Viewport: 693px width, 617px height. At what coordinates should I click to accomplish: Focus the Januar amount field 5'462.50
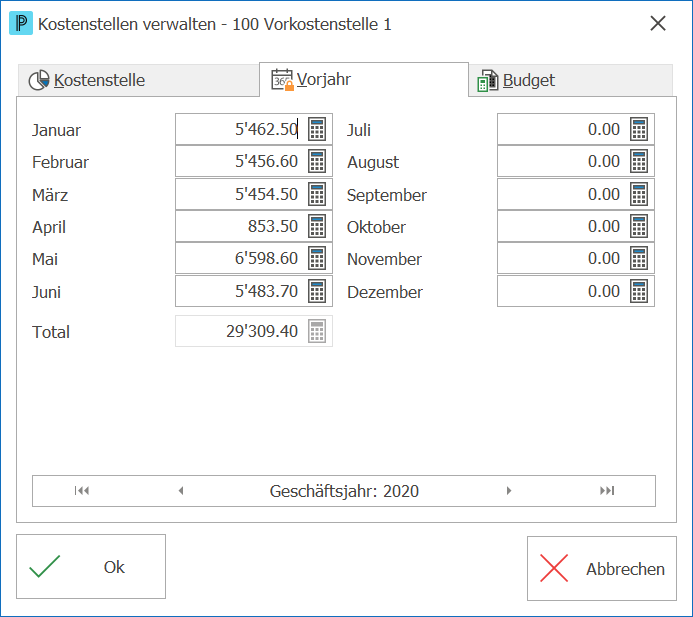coord(254,129)
